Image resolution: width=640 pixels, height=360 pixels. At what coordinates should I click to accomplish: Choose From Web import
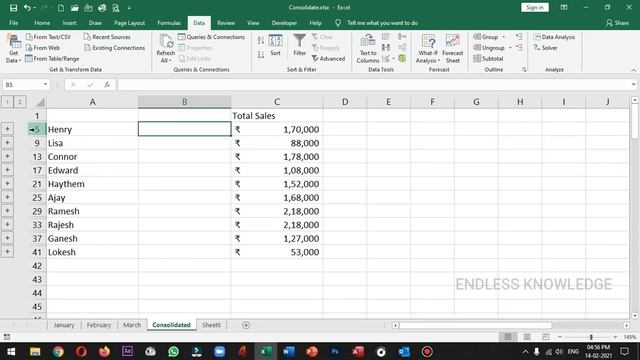(43, 48)
